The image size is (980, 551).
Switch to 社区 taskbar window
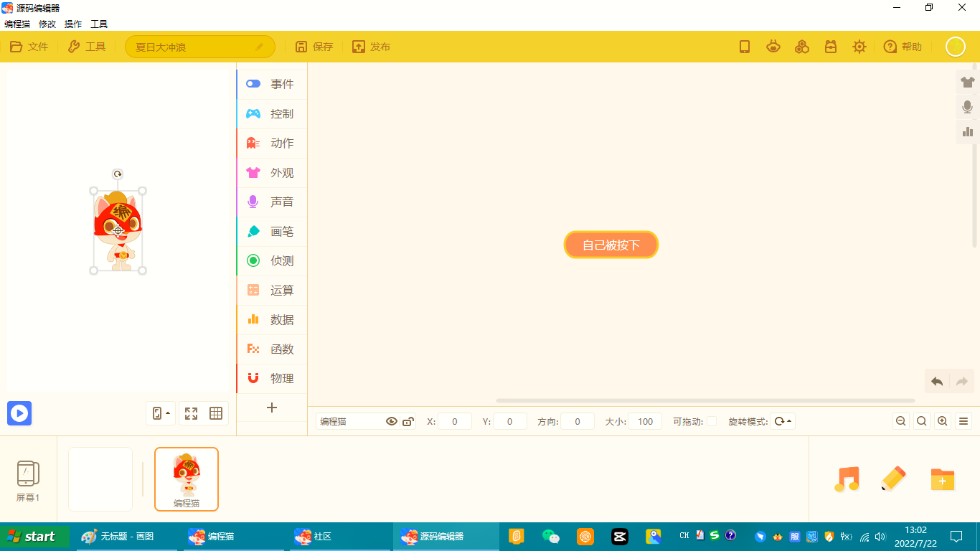point(341,537)
